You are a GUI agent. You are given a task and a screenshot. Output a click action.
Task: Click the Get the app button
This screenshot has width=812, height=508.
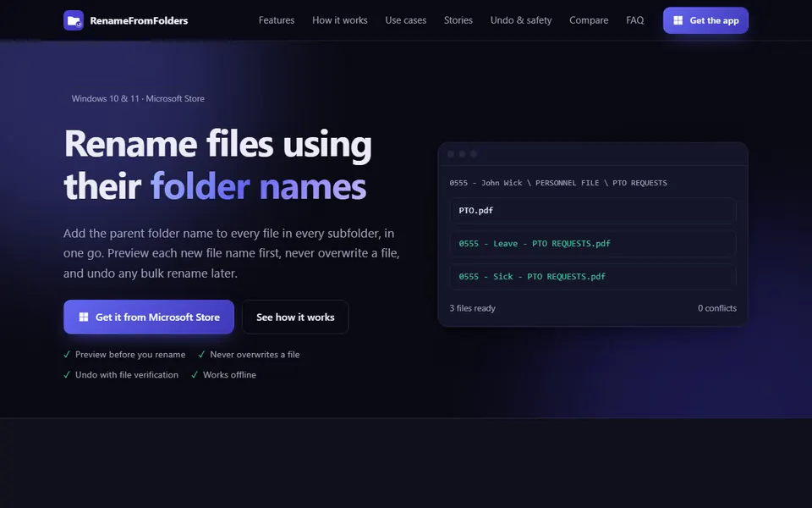click(705, 20)
